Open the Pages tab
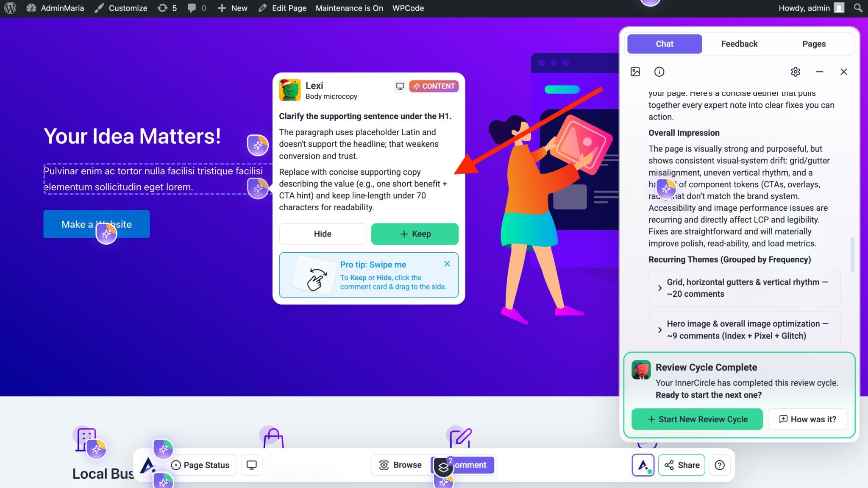The width and height of the screenshot is (868, 488). [x=814, y=44]
